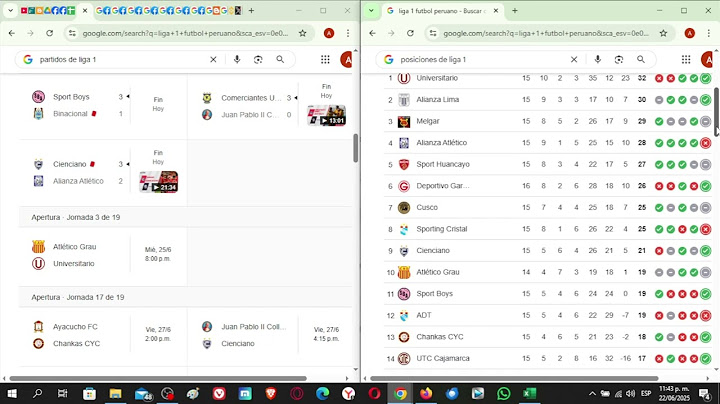Bookmark the page in the right window with the star
This screenshot has height=404, width=720.
coord(663,33)
